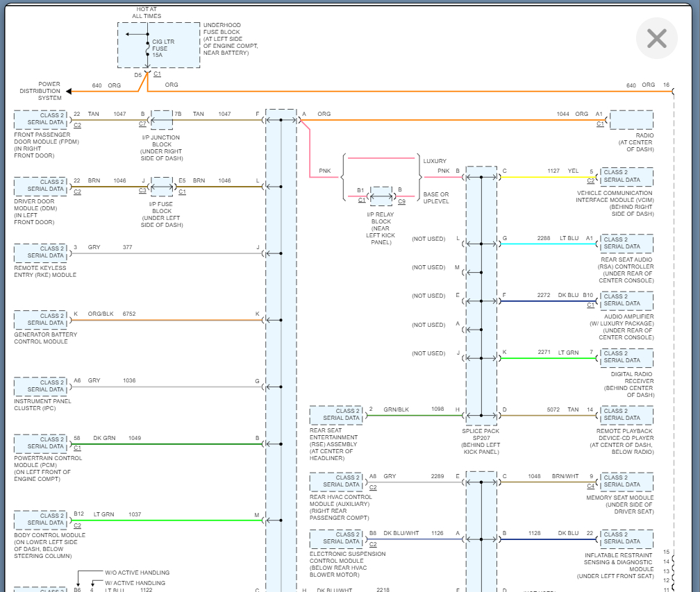The height and width of the screenshot is (592, 700).
Task: Click the Front Passenger Door Module serial data box
Action: [x=40, y=119]
